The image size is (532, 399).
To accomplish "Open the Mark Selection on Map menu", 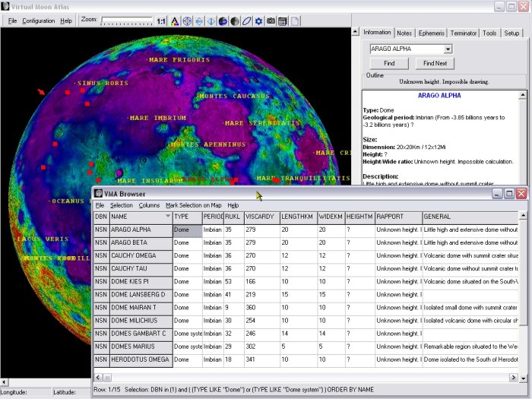I will click(x=194, y=205).
